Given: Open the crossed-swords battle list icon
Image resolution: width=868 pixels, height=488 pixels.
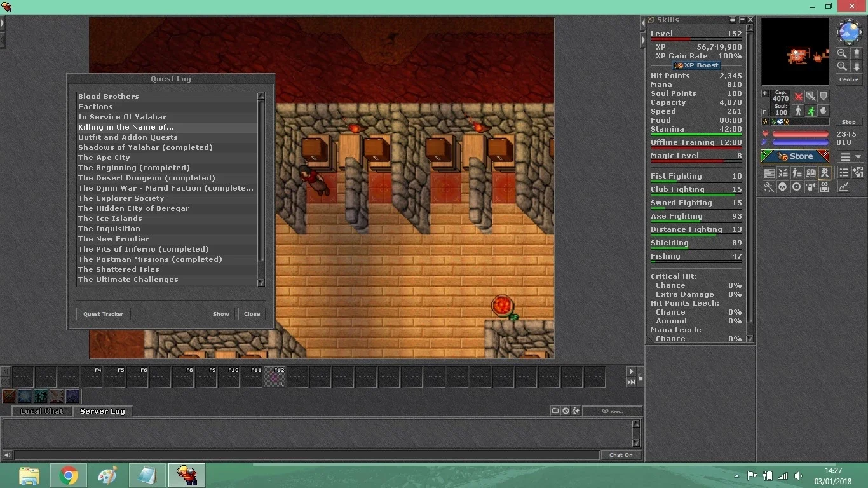Looking at the screenshot, I should [x=783, y=173].
